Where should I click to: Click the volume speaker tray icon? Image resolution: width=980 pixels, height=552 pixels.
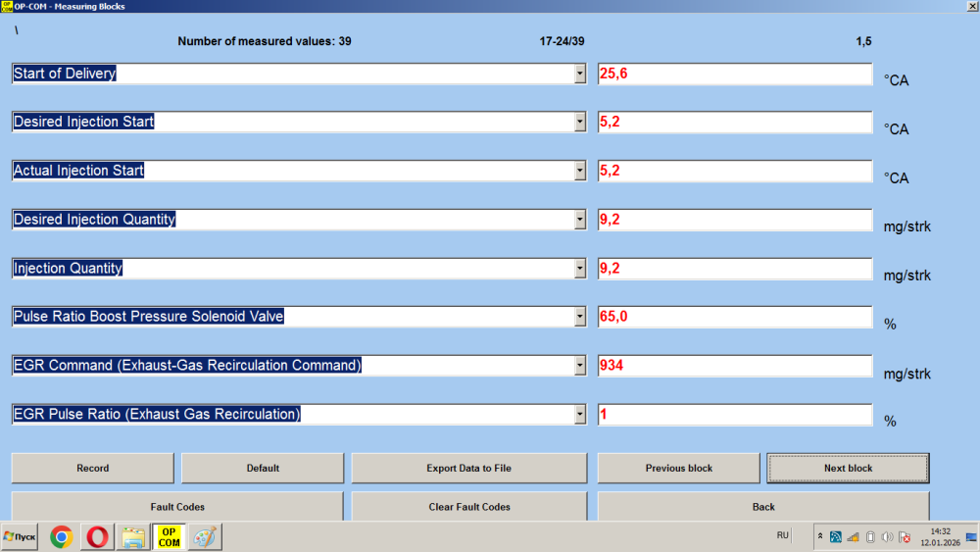pyautogui.click(x=887, y=536)
